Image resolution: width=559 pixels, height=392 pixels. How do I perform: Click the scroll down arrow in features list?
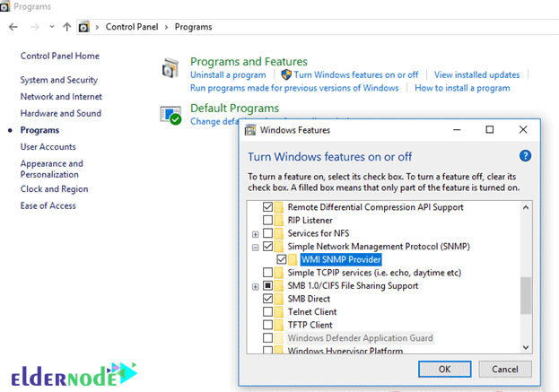526,347
